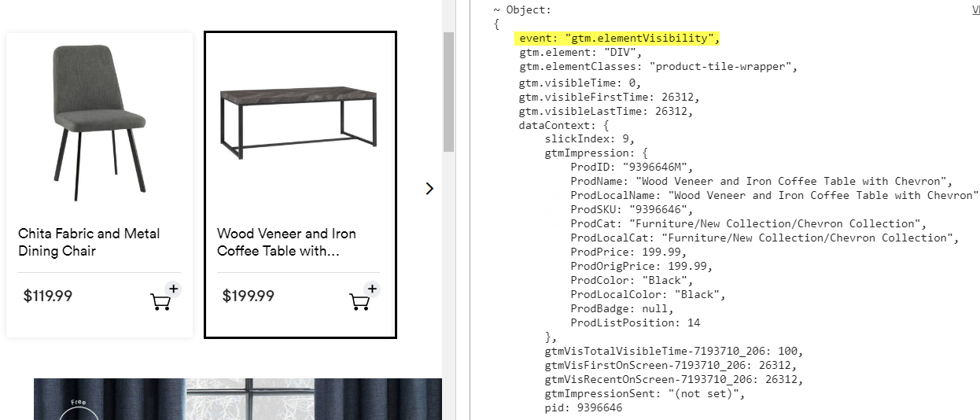This screenshot has width=980, height=420.
Task: Click highlighted event gtm.elementVisibility line
Action: 618,39
